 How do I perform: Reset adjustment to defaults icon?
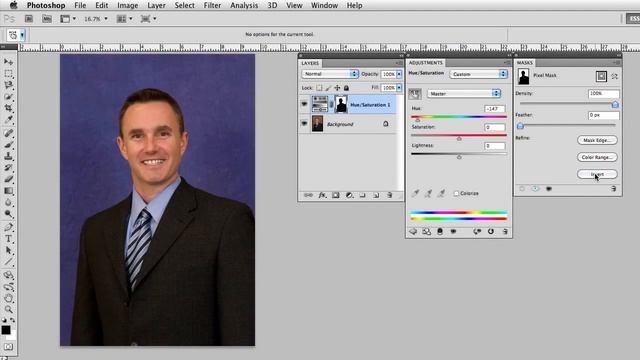[491, 231]
